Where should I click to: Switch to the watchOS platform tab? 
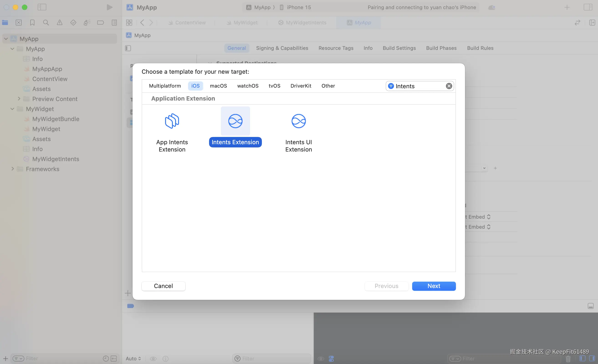click(248, 86)
